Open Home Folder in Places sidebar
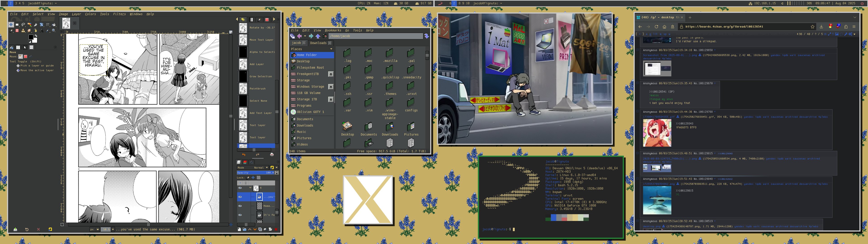The height and width of the screenshot is (244, 868). [312, 55]
